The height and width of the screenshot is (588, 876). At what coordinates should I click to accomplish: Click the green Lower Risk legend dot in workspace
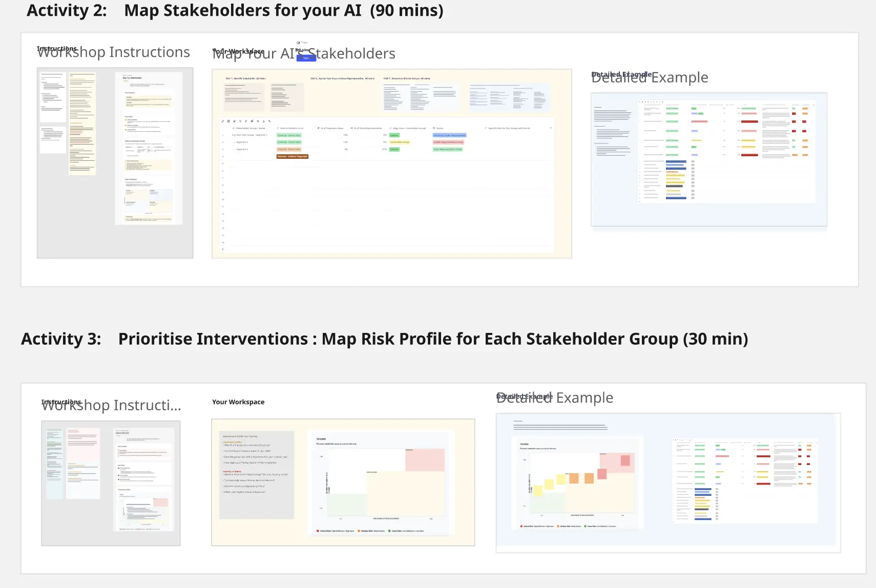click(x=389, y=531)
